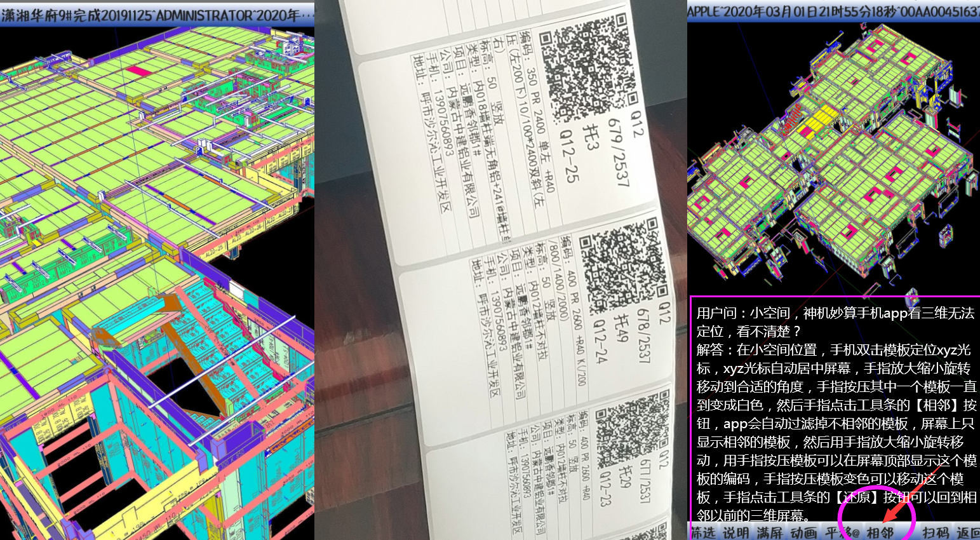Open the 筛选 filter tool in bottom toolbar
This screenshot has width=980, height=540.
click(x=702, y=532)
